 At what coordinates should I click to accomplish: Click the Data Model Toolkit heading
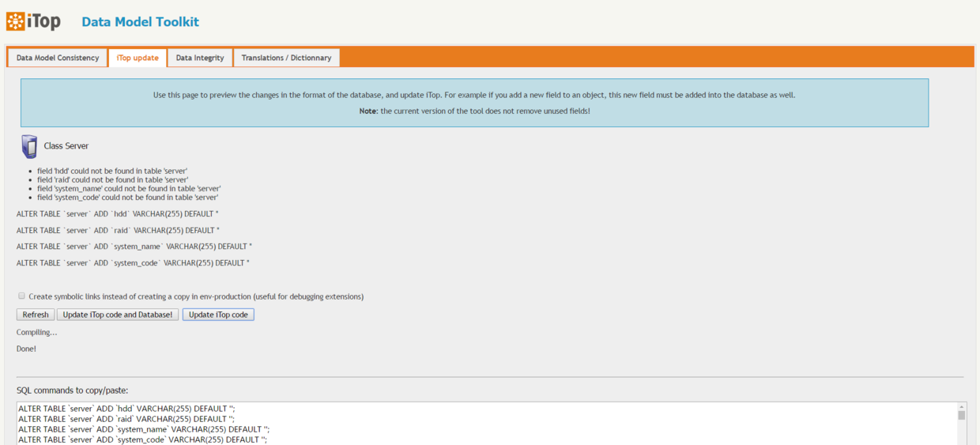(x=141, y=22)
